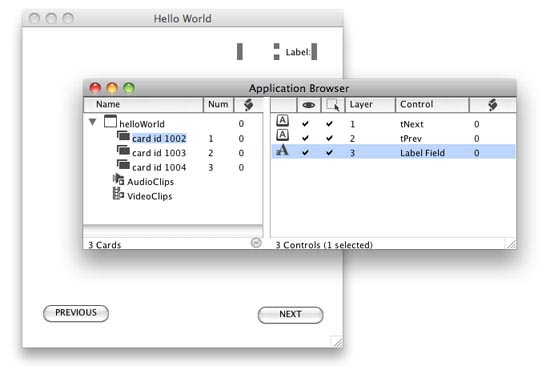
Task: Click script count 0 in tNext row
Action: [x=476, y=124]
